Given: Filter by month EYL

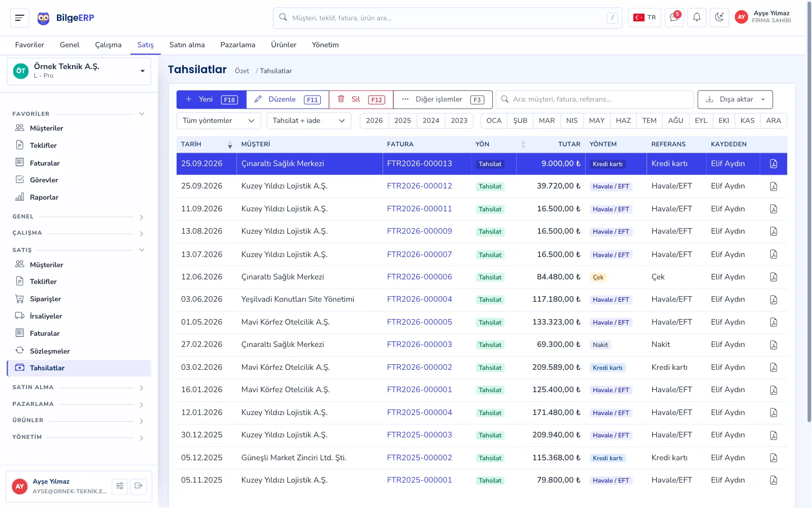Looking at the screenshot, I should coord(701,121).
